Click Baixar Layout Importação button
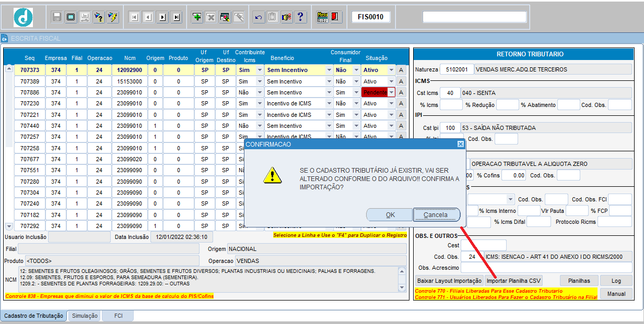Screen dimensions: 644x324 click(449, 281)
